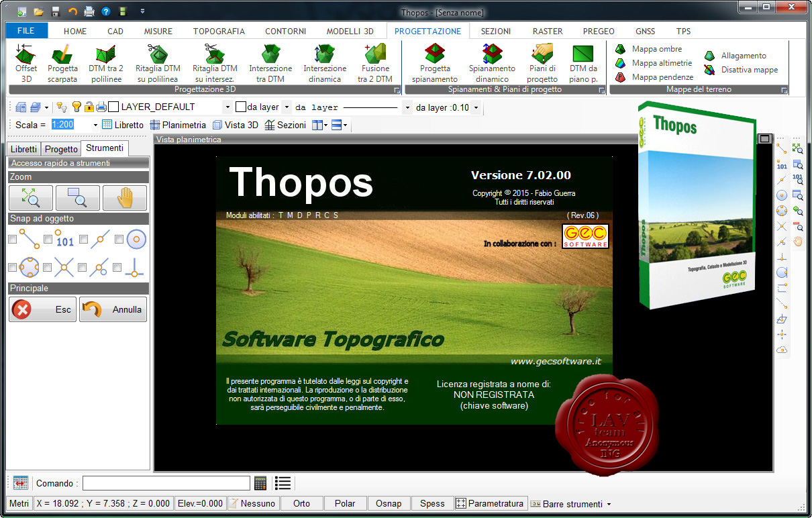
Task: Activate the Allagamento map
Action: click(x=735, y=56)
